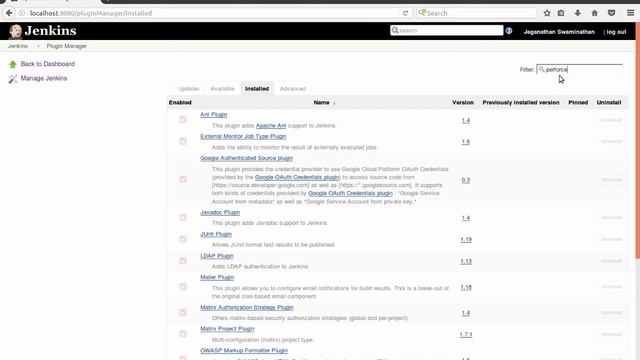640x360 pixels.
Task: Click the sort arrow next to Name
Action: tap(334, 103)
